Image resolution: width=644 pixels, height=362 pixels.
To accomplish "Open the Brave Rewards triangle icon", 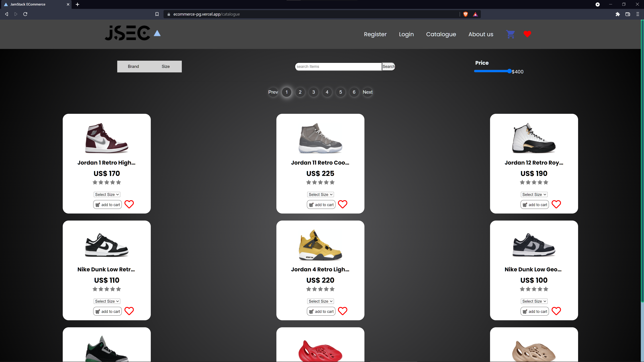I will tap(475, 14).
